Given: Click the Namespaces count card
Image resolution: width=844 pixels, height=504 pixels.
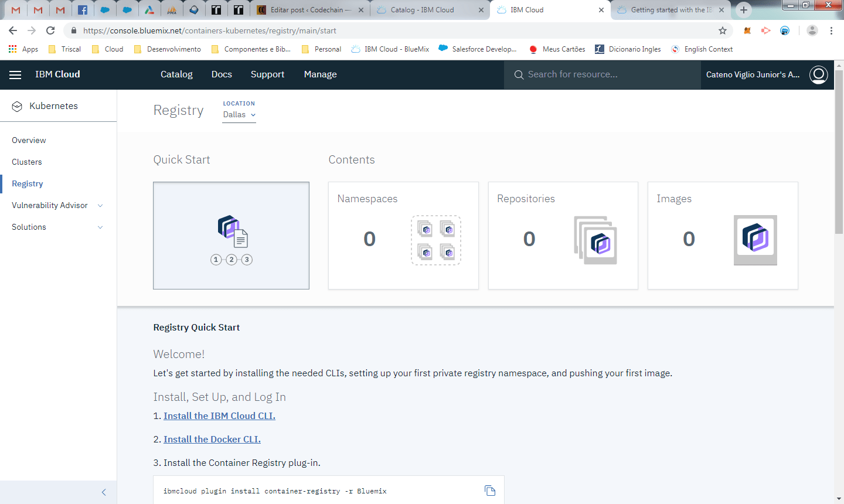Looking at the screenshot, I should coord(403,236).
